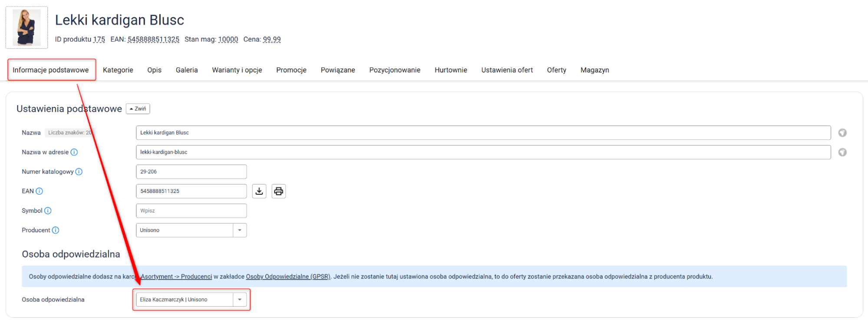
Task: Collapse section with the Zwiń button
Action: (x=138, y=109)
